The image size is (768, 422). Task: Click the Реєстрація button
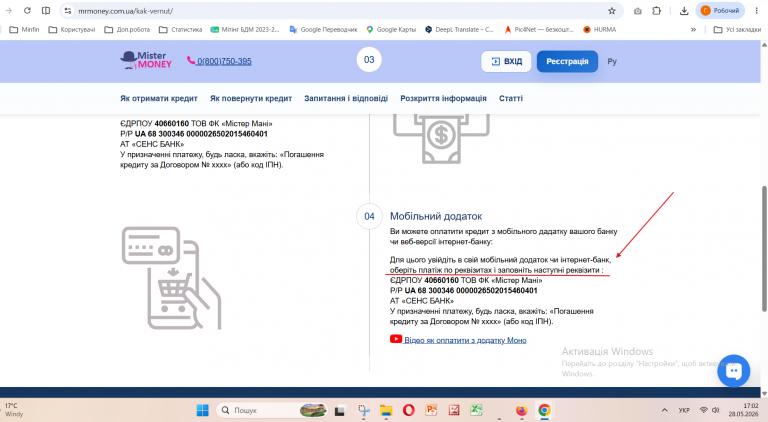[567, 61]
